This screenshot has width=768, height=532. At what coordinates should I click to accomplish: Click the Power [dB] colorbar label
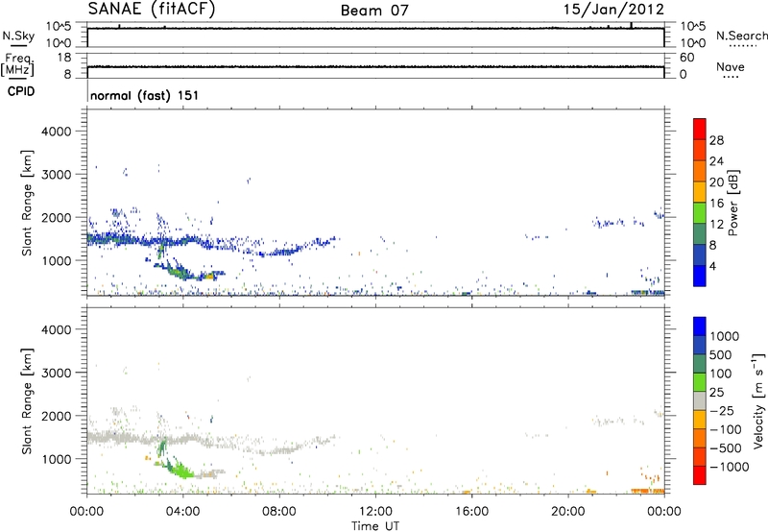click(x=732, y=203)
